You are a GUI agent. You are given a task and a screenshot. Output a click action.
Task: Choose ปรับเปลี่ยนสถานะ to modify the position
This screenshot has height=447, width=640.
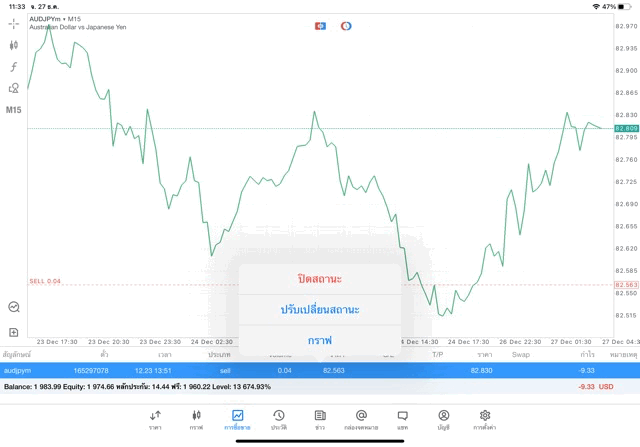[319, 309]
